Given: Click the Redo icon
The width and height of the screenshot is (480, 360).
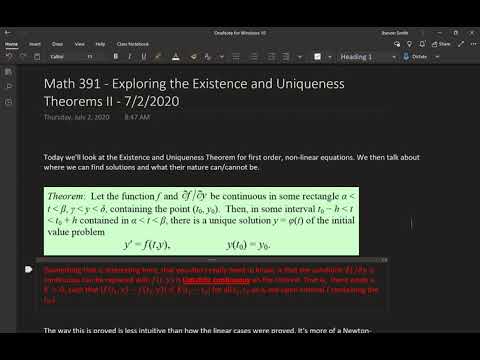Looking at the screenshot, I should coord(23,57).
